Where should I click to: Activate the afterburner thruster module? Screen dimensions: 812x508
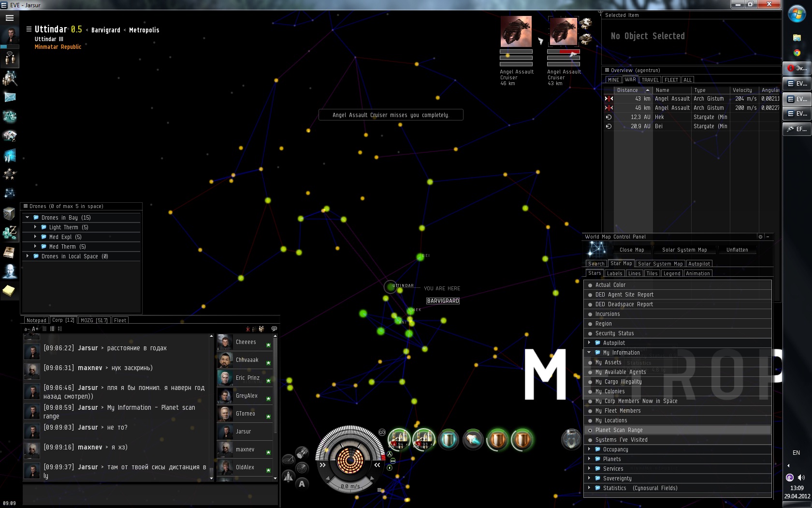click(473, 439)
